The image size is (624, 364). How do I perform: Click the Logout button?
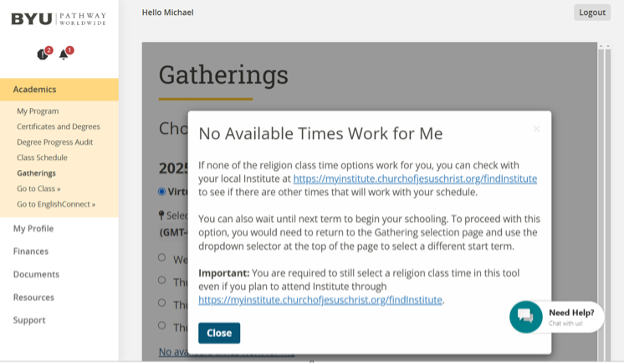[592, 12]
